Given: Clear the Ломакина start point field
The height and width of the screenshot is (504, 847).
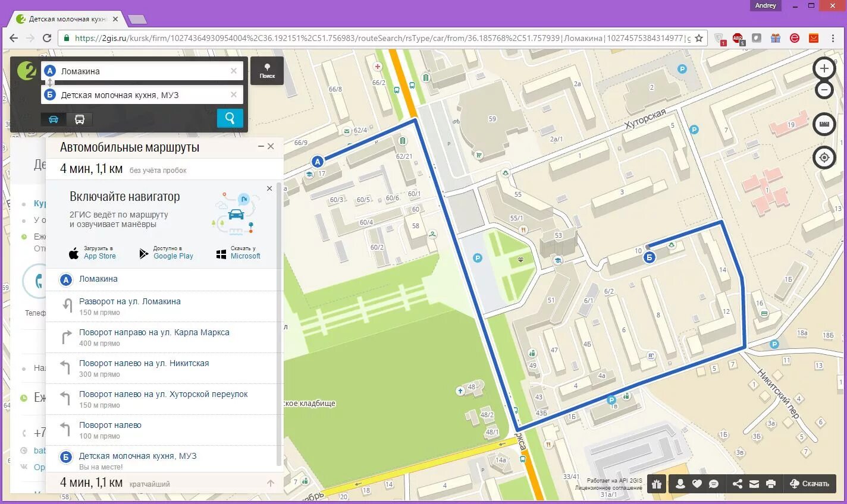Looking at the screenshot, I should coord(234,71).
